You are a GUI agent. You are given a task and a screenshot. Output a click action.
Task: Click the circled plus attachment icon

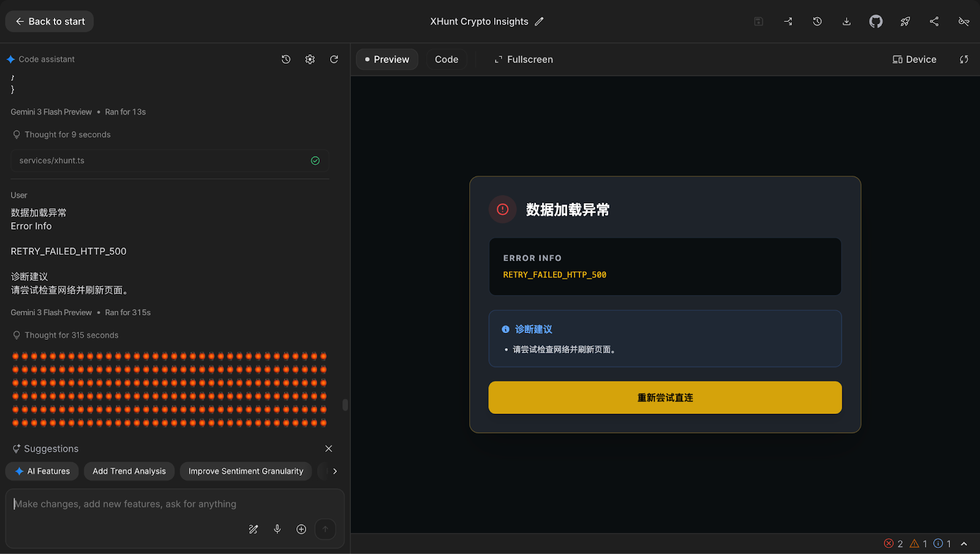coord(301,529)
